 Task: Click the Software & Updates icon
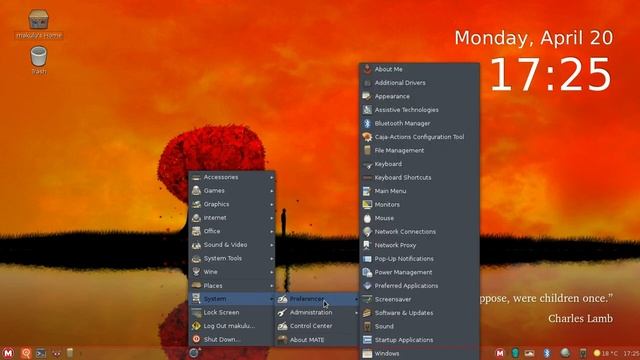367,313
